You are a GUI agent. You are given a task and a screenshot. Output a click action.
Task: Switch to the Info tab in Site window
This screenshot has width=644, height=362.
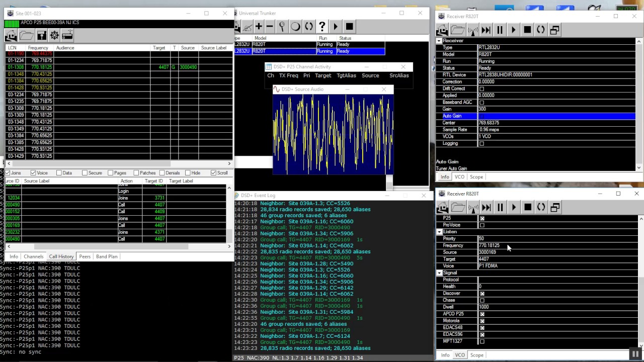point(14,256)
